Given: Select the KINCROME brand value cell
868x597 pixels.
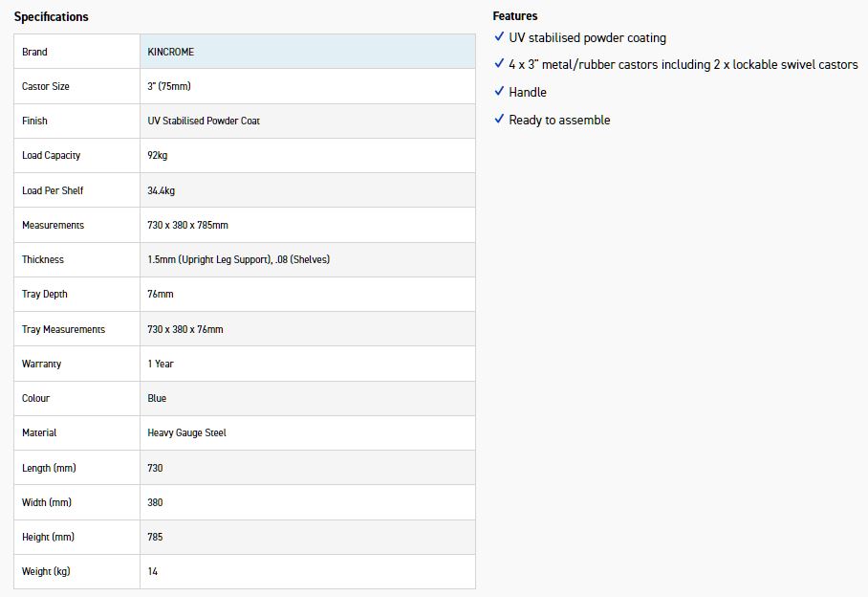Looking at the screenshot, I should [170, 52].
